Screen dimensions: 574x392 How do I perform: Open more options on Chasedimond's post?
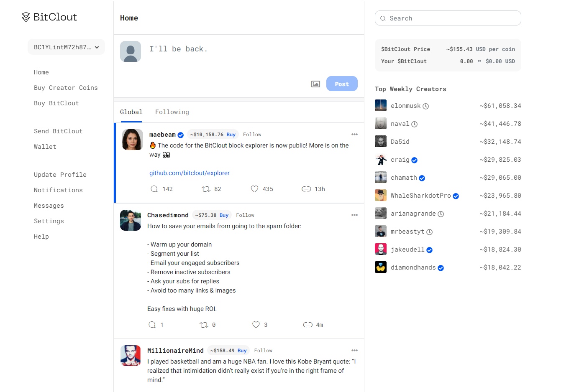click(354, 215)
